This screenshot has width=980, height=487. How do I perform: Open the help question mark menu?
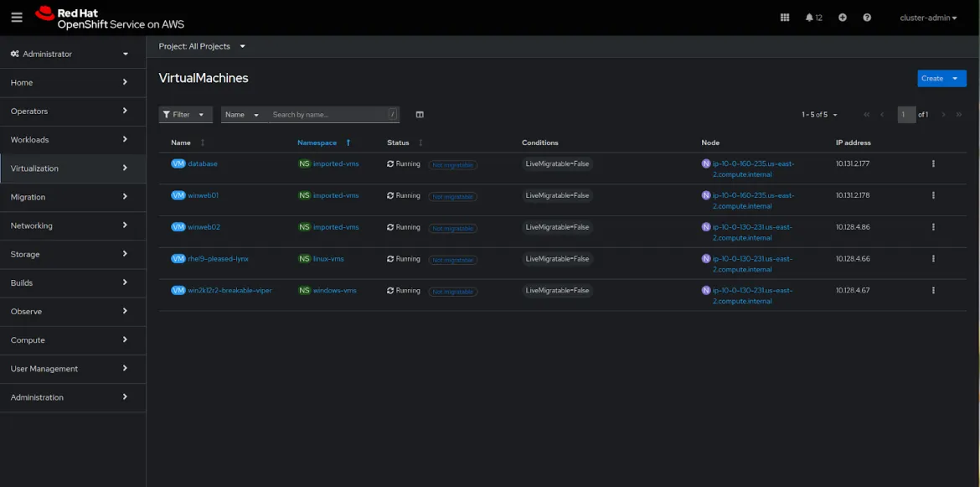(867, 18)
